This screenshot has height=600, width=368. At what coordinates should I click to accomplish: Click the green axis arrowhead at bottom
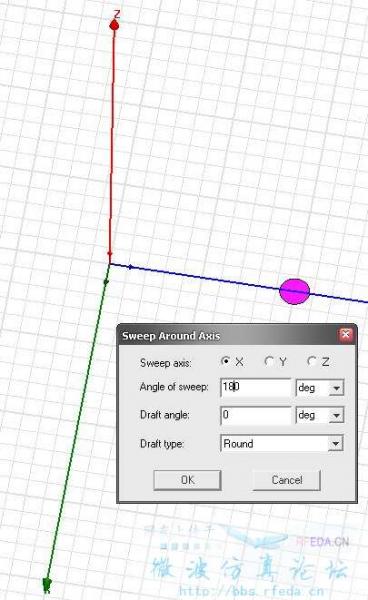(47, 584)
